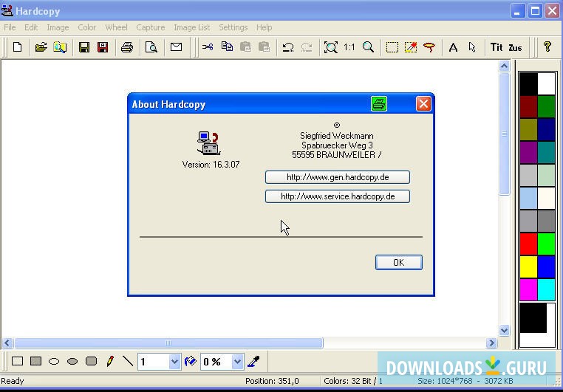Image resolution: width=563 pixels, height=392 pixels.
Task: Select the arrow pointer tool
Action: [x=472, y=47]
